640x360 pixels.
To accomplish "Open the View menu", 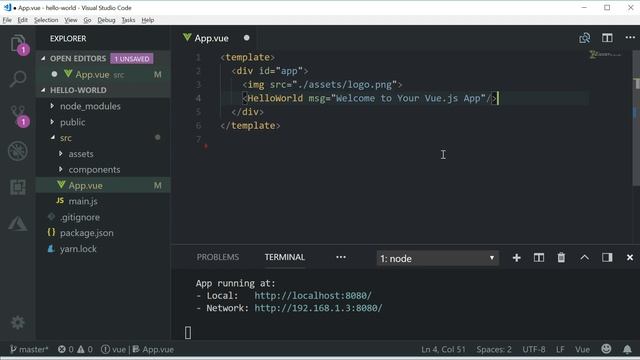I will 71,20.
